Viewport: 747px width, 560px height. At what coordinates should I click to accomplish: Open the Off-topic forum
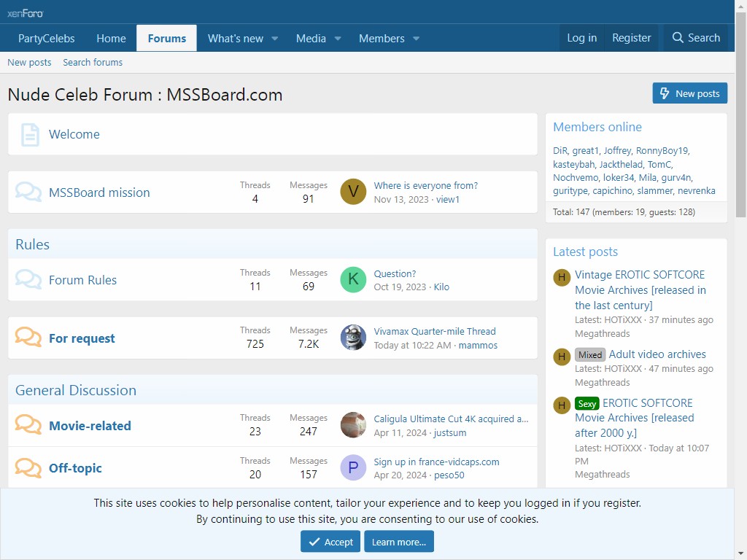[75, 468]
